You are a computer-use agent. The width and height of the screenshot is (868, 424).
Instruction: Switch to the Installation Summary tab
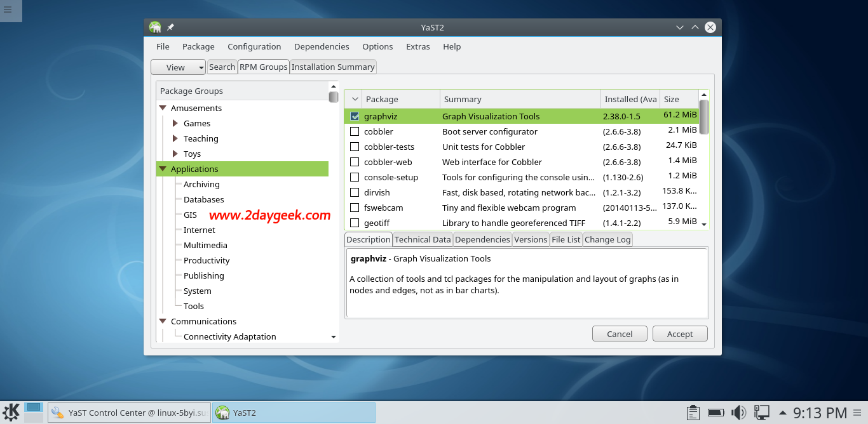(333, 67)
